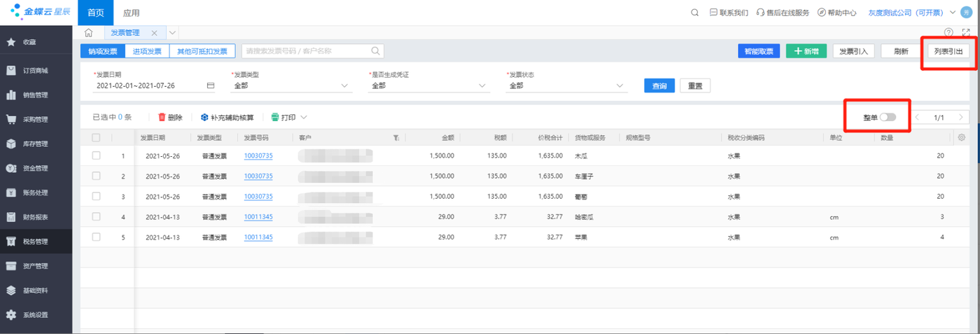Open column settings gear in table header
Viewport: 980px width, 334px height.
pyautogui.click(x=962, y=137)
